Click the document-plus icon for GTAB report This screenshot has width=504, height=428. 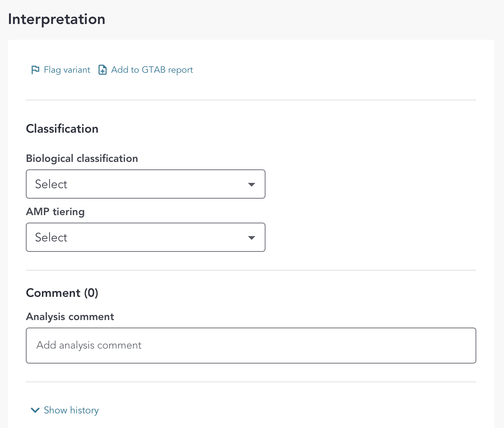(x=102, y=70)
